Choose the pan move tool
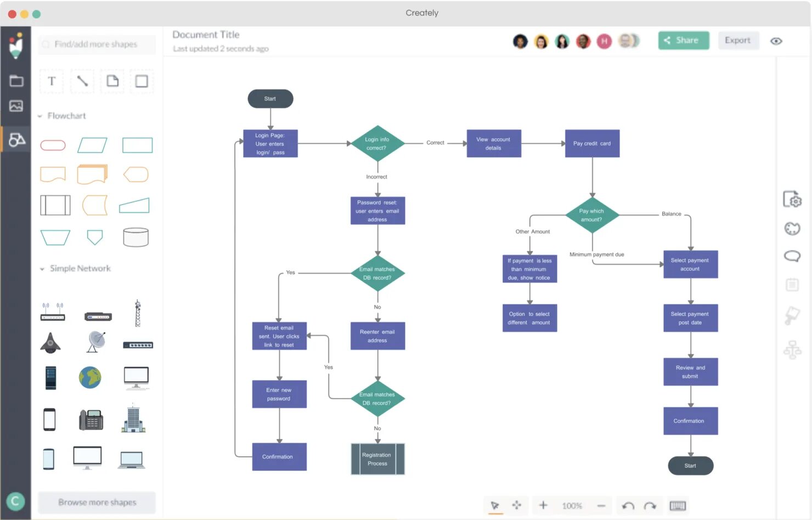The width and height of the screenshot is (812, 520). point(517,505)
